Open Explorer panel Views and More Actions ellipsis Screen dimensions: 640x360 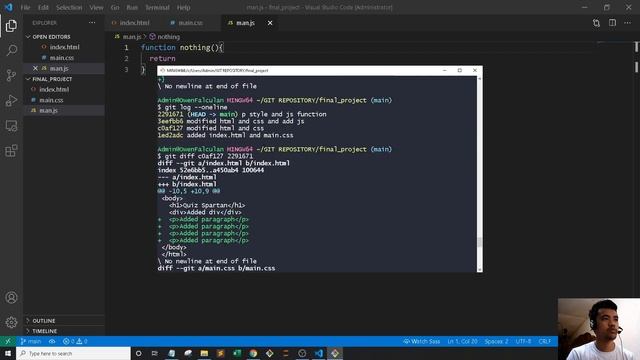point(92,23)
